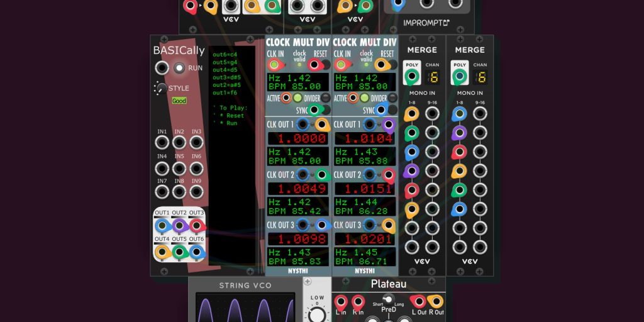The height and width of the screenshot is (322, 644).
Task: Click the 1.0000 ratio display
Action: coord(298,138)
